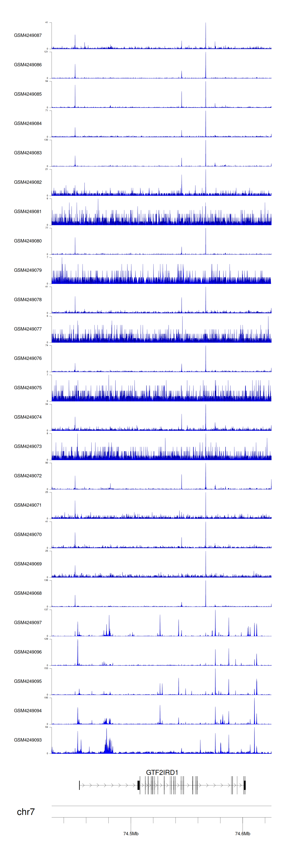Click the GSM4249087 track label
This screenshot has width=286, height=868.
28,35
